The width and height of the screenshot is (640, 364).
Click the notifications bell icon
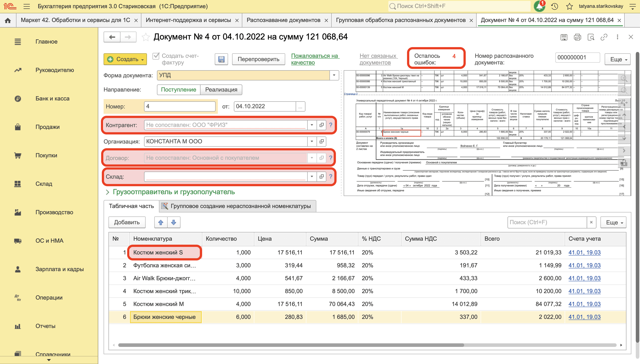click(540, 6)
